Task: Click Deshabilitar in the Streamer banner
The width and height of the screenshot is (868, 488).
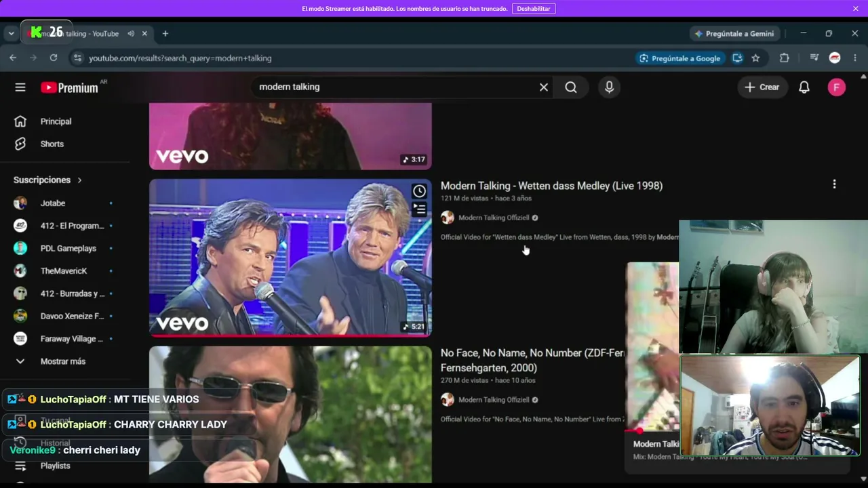Action: 534,8
